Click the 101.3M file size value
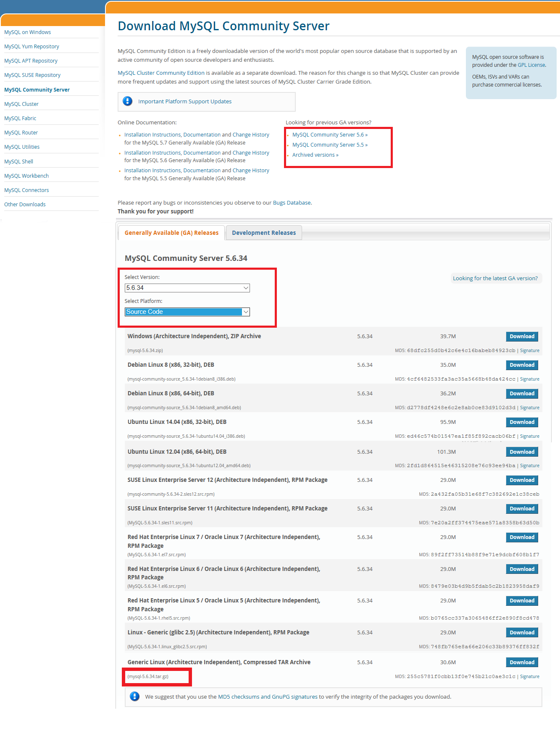The width and height of the screenshot is (560, 731). (x=447, y=452)
